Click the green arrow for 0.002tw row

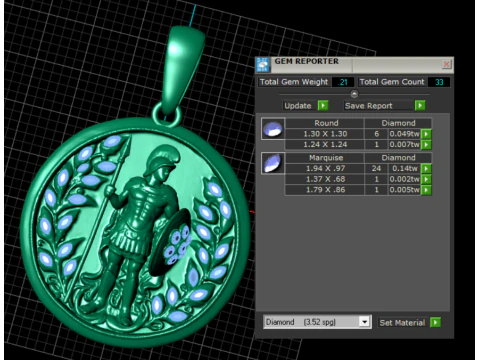tap(426, 179)
